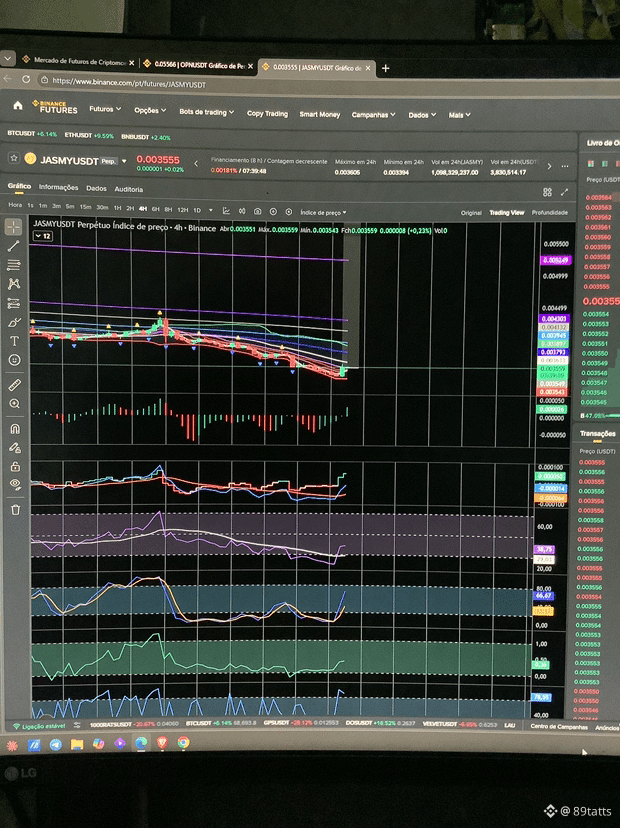
Task: Select the trend line drawing tool
Action: pos(13,246)
